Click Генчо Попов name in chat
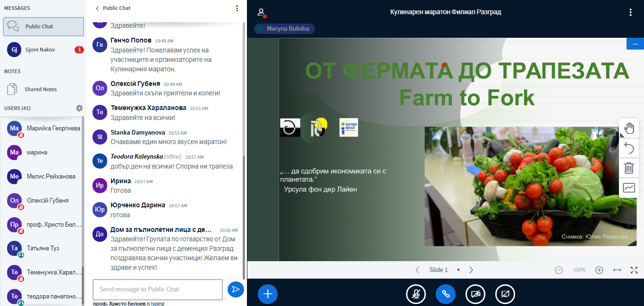 point(131,40)
